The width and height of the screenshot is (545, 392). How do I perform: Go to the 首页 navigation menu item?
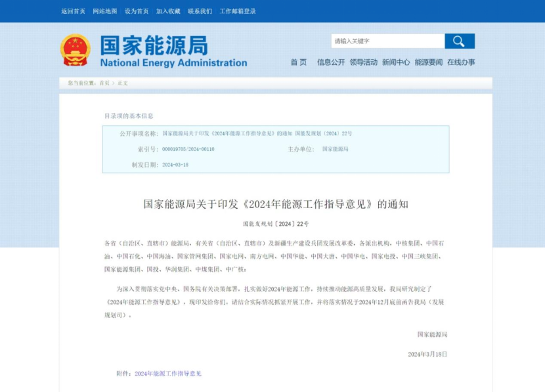299,62
